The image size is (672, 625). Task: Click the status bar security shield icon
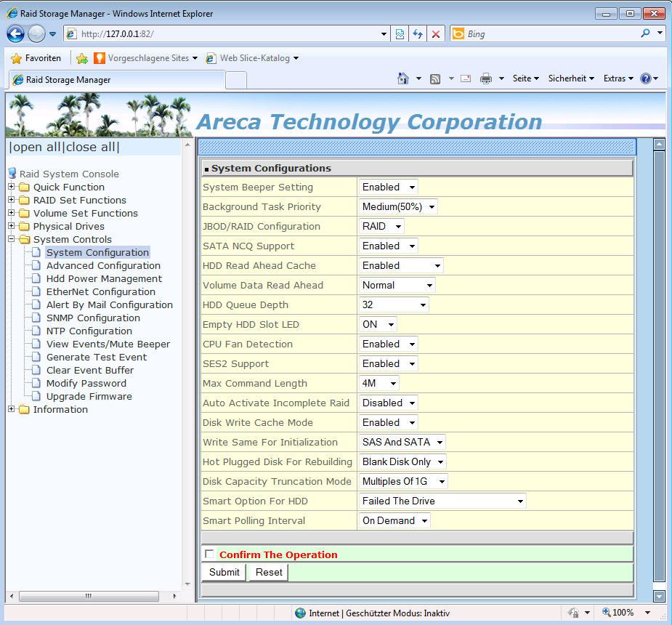(573, 613)
